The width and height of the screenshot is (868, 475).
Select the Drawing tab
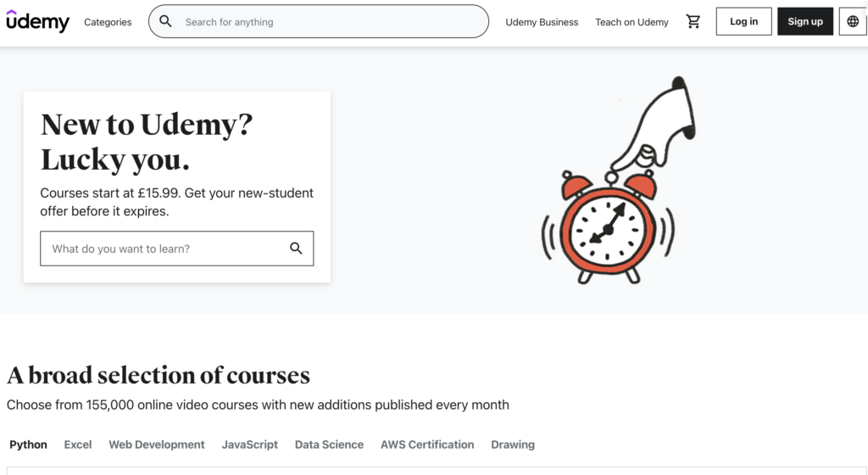513,444
